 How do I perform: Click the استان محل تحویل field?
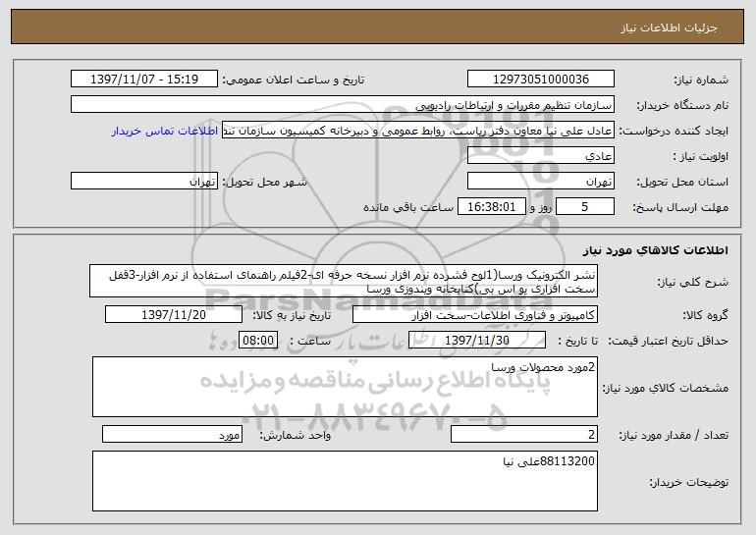(540, 182)
